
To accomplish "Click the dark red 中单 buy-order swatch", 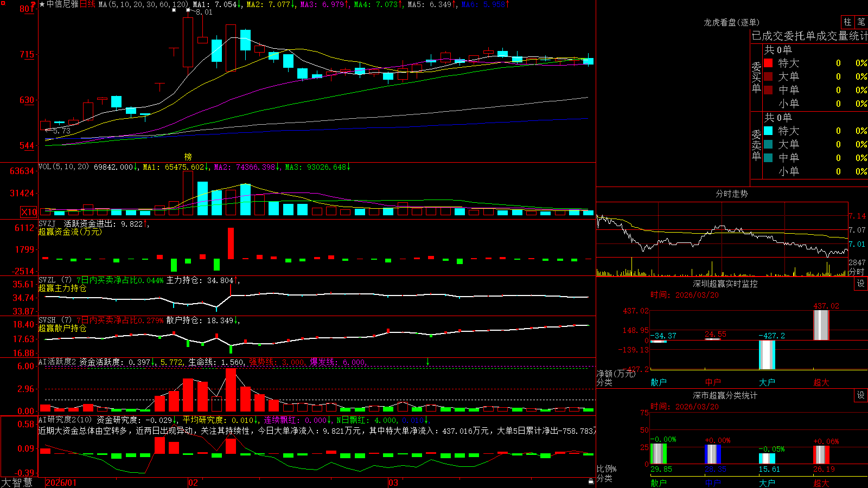I will tap(768, 90).
